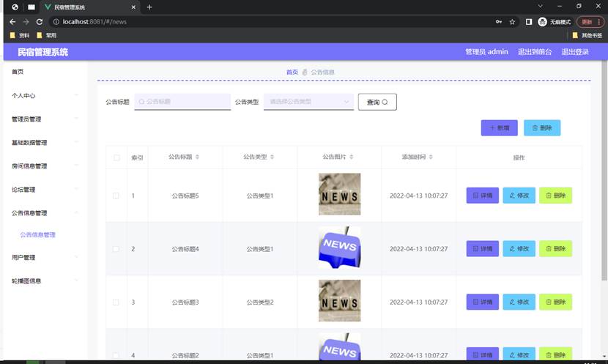Click the browser address bar URL
This screenshot has width=608, height=364.
(x=94, y=22)
